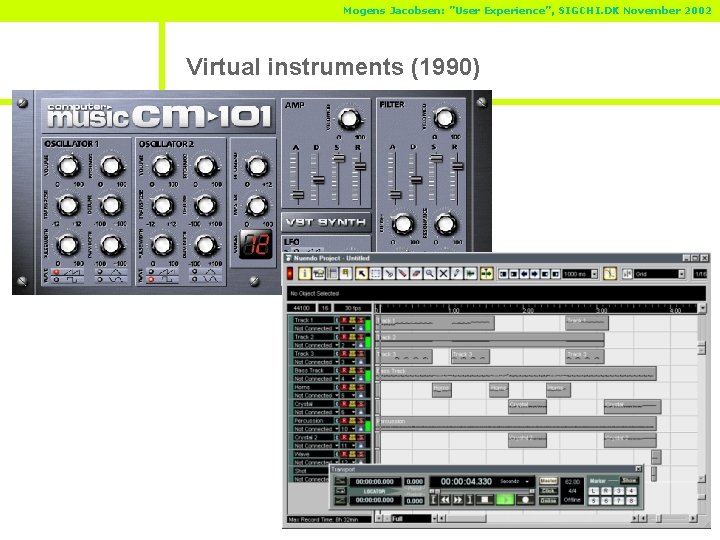The height and width of the screenshot is (540, 720).
Task: Open the Info line button in Nuendo toolbar
Action: [304, 274]
